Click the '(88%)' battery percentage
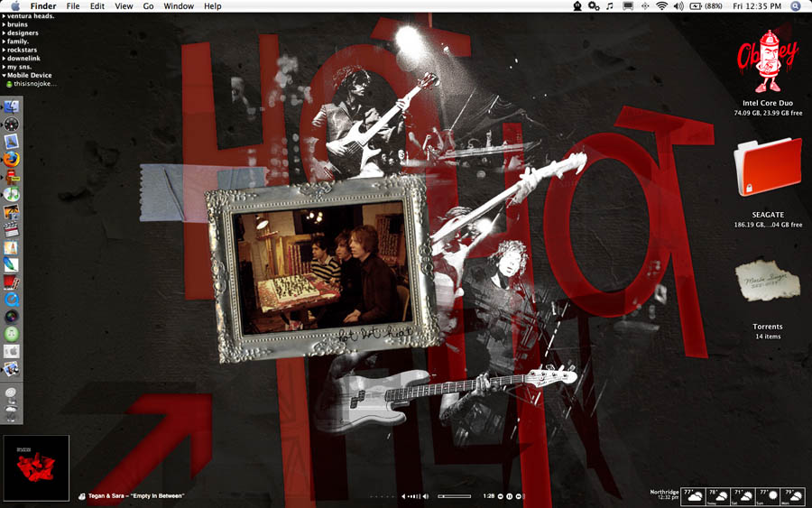This screenshot has width=812, height=508. click(713, 6)
